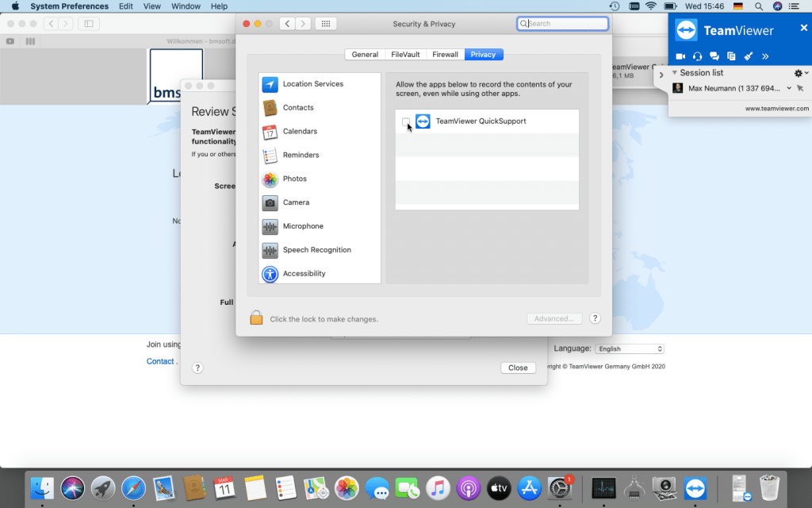Select Camera in the privacy list
The height and width of the screenshot is (508, 812).
pyautogui.click(x=320, y=202)
